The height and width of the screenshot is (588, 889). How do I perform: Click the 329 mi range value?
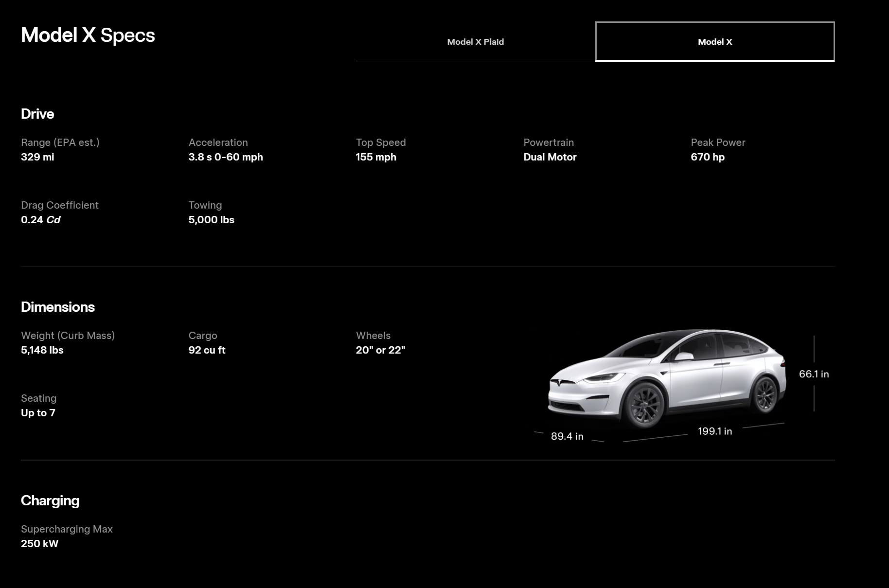[37, 157]
